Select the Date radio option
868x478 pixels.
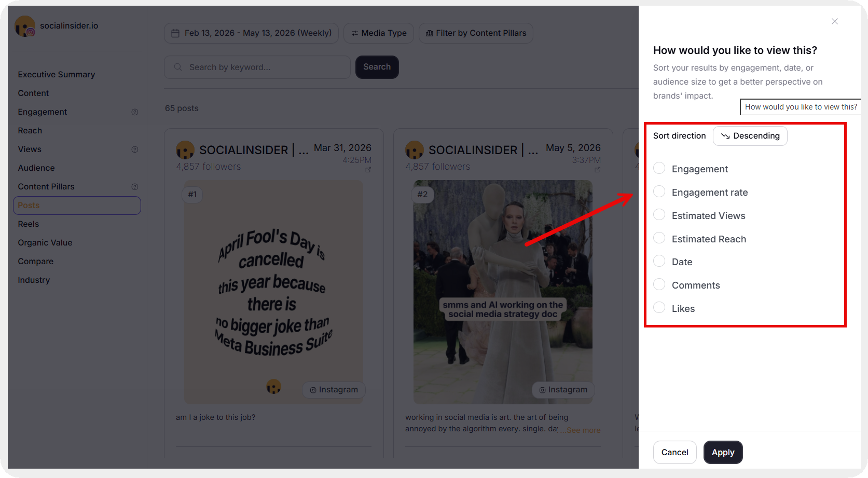point(659,261)
